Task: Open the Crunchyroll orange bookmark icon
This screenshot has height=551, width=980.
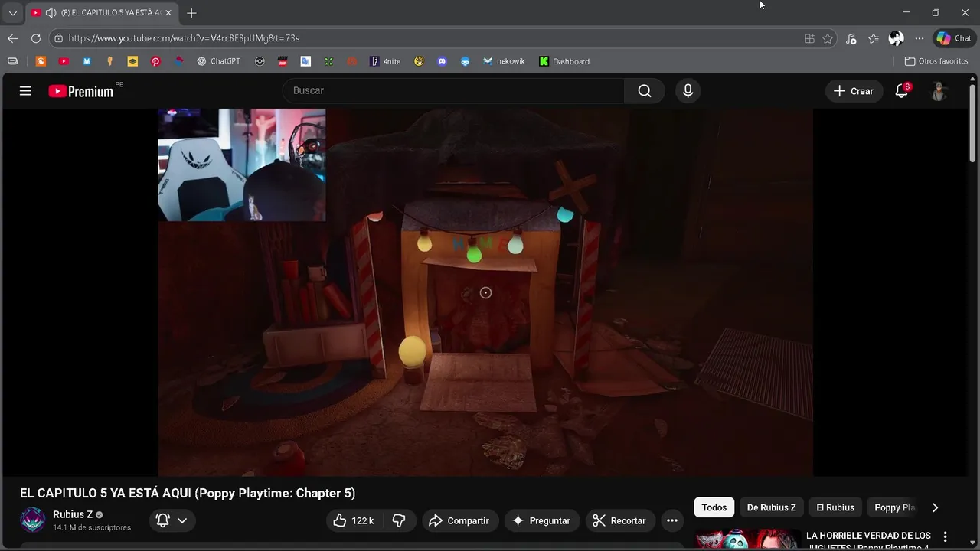Action: tap(41, 61)
